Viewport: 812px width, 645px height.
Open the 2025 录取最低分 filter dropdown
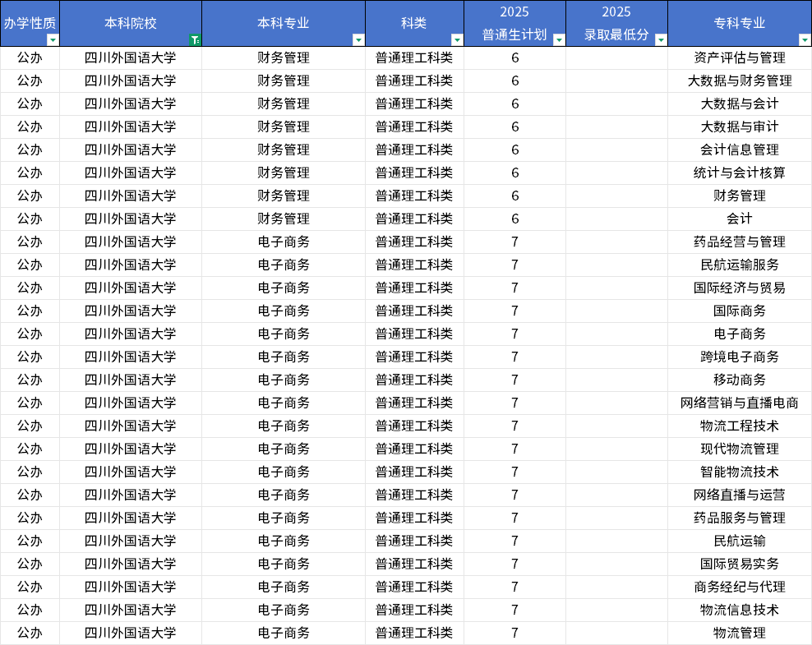tap(661, 40)
